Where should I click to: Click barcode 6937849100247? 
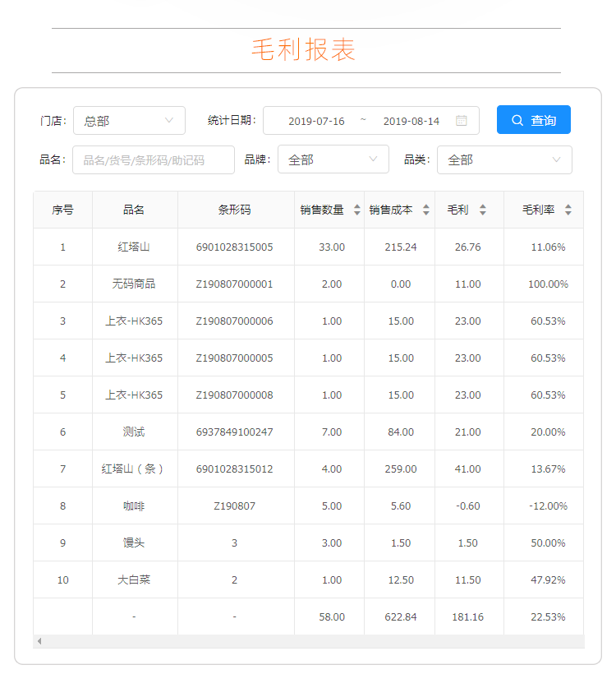(x=235, y=432)
